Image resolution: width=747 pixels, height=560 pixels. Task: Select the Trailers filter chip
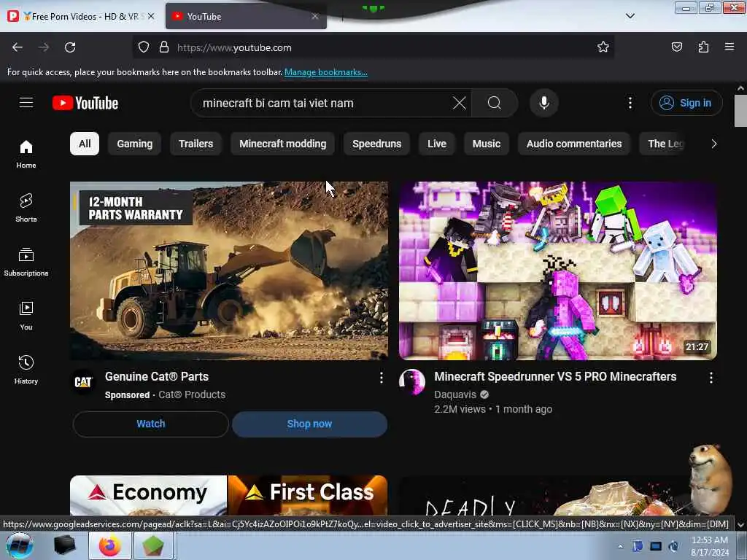(x=196, y=144)
